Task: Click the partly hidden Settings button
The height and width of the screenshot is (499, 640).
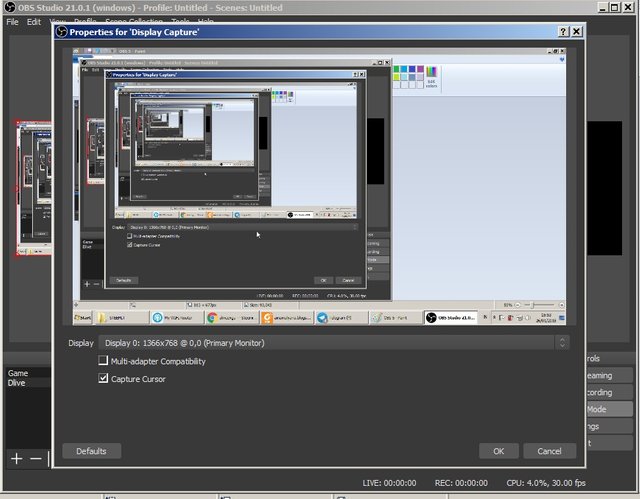Action: tap(609, 426)
